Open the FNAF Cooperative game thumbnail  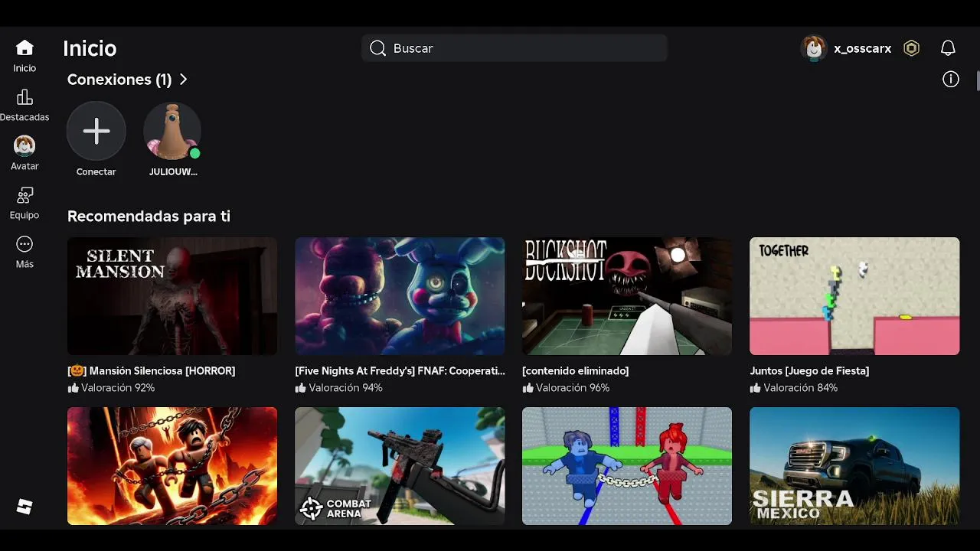pos(400,296)
